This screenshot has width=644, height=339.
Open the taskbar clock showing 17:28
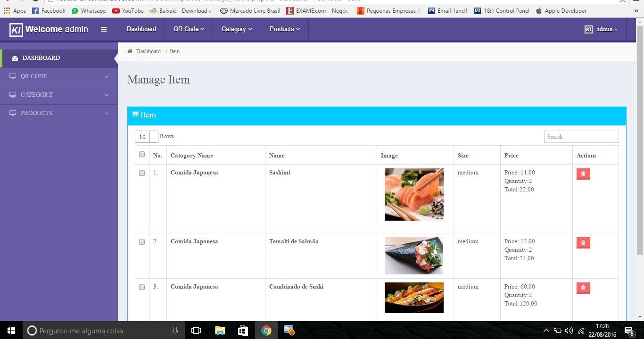pyautogui.click(x=603, y=331)
